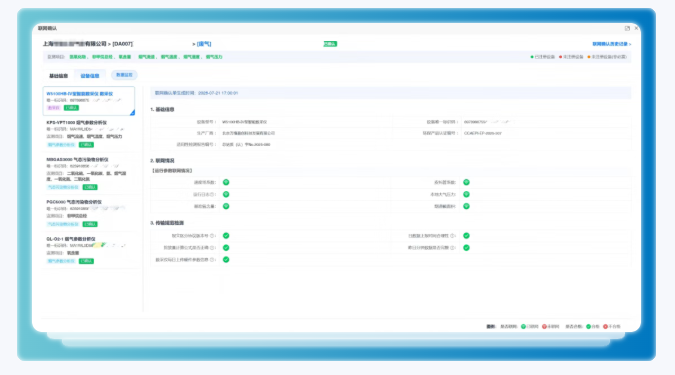Click the green status icon for 烟道截面积
The width and height of the screenshot is (675, 375).
point(466,206)
